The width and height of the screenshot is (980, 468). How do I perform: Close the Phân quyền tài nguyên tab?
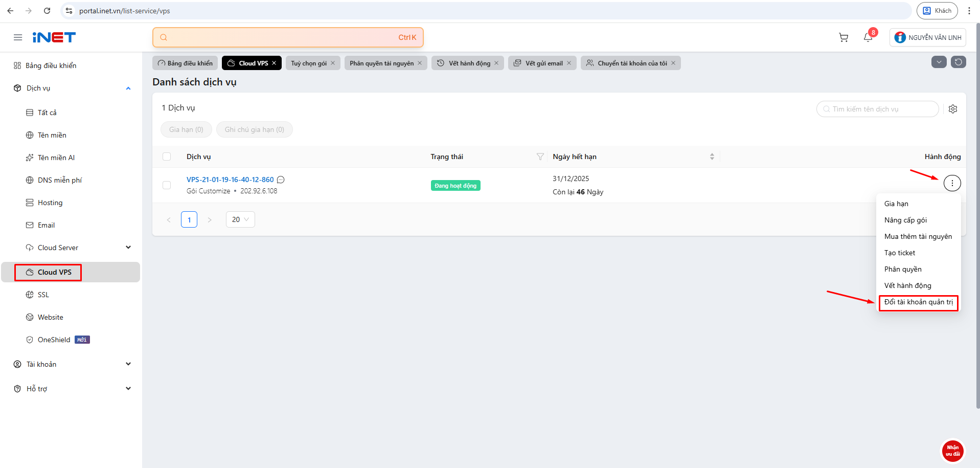pos(420,63)
